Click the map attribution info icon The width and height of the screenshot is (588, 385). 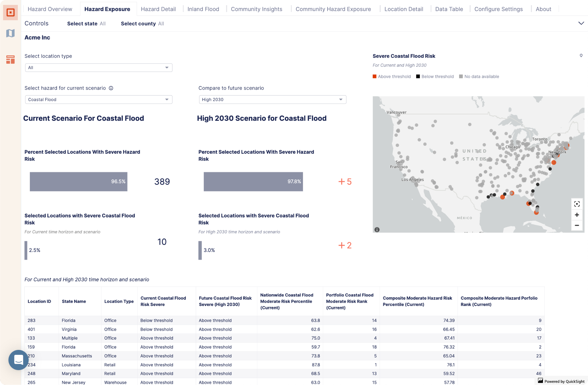click(x=377, y=230)
